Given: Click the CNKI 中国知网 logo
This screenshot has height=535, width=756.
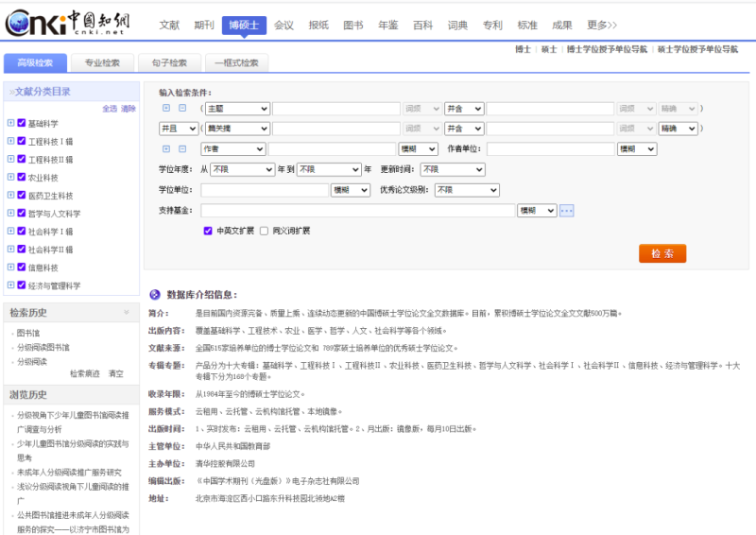Looking at the screenshot, I should (68, 22).
